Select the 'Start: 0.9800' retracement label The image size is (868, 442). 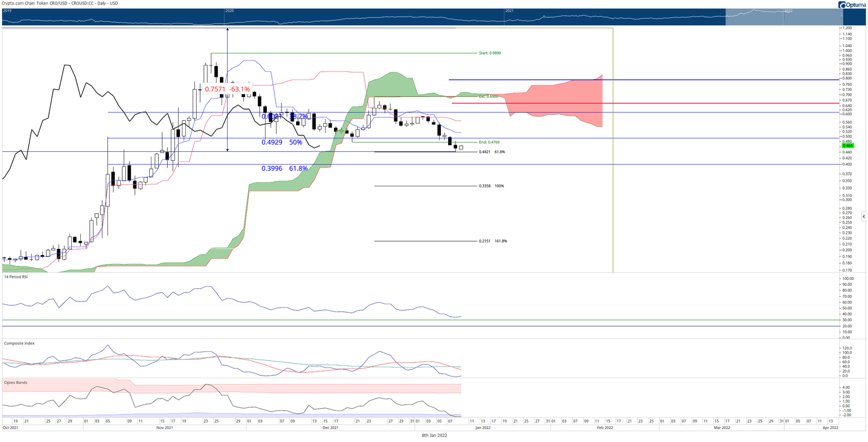click(x=489, y=53)
